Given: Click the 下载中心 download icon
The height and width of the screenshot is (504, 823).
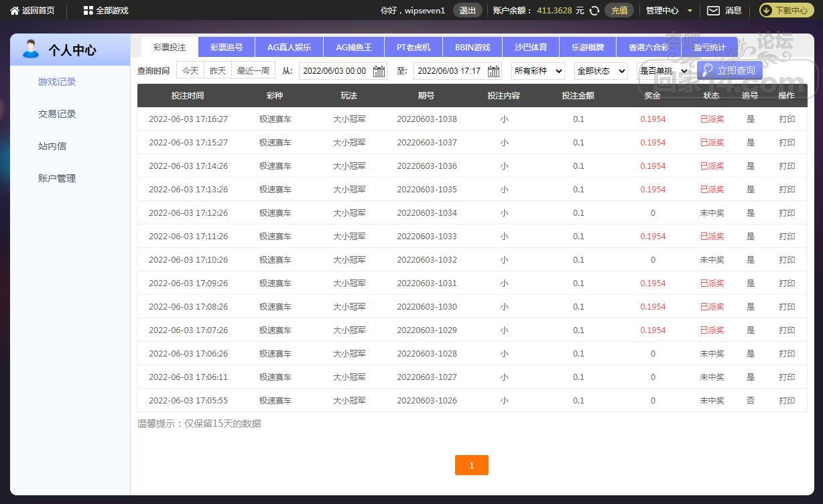Looking at the screenshot, I should [767, 11].
